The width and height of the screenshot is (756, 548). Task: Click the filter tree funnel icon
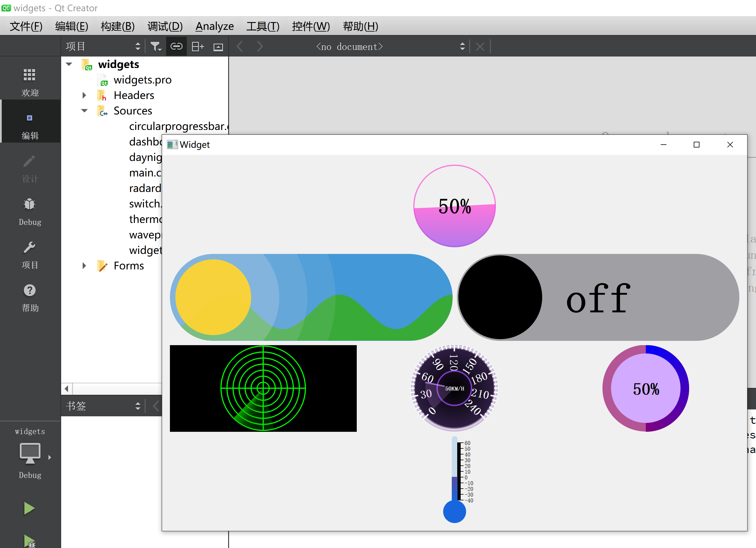coord(156,47)
